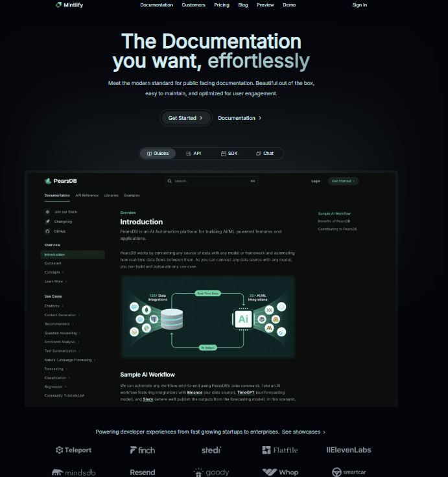448x477 pixels.
Task: Open Community Tutorials List
Action: point(64,395)
